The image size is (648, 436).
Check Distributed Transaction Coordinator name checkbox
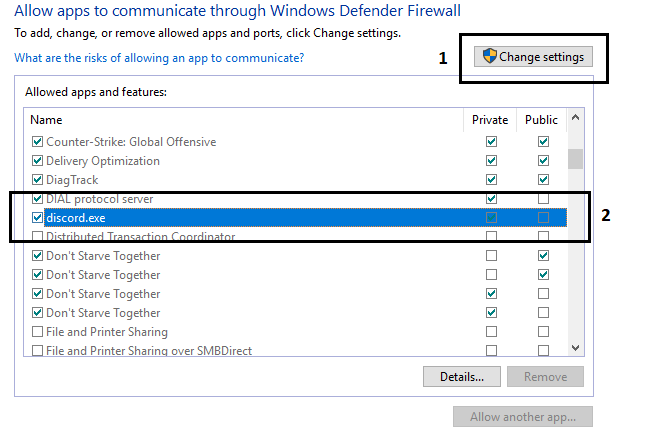coord(37,236)
